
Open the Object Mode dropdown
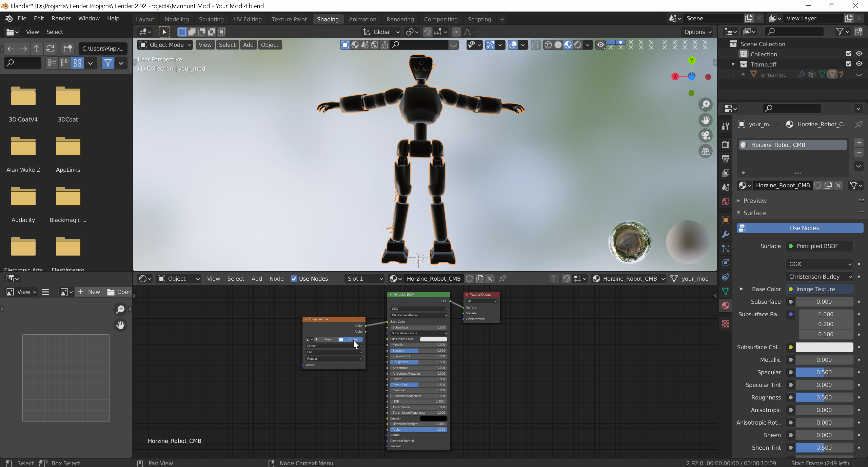165,45
